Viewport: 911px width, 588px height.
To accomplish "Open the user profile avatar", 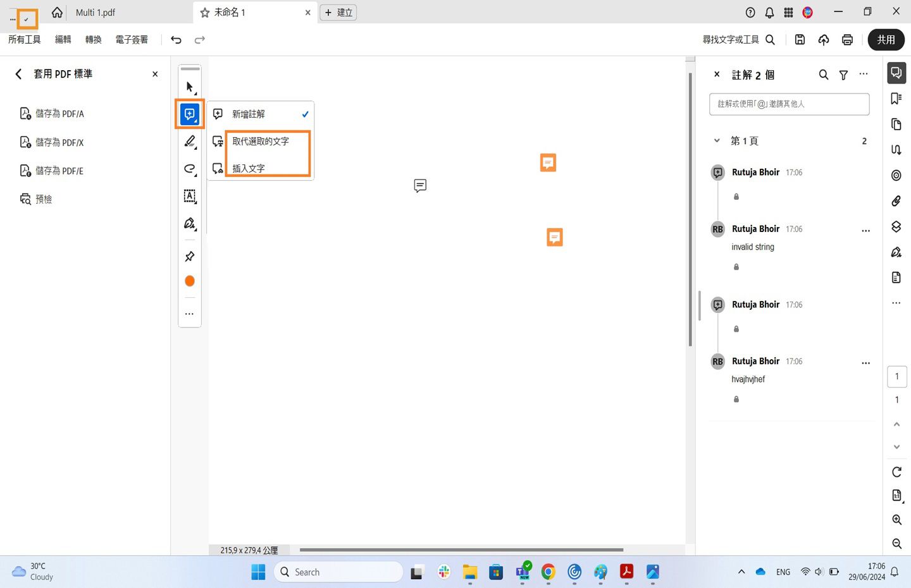I will tap(807, 13).
